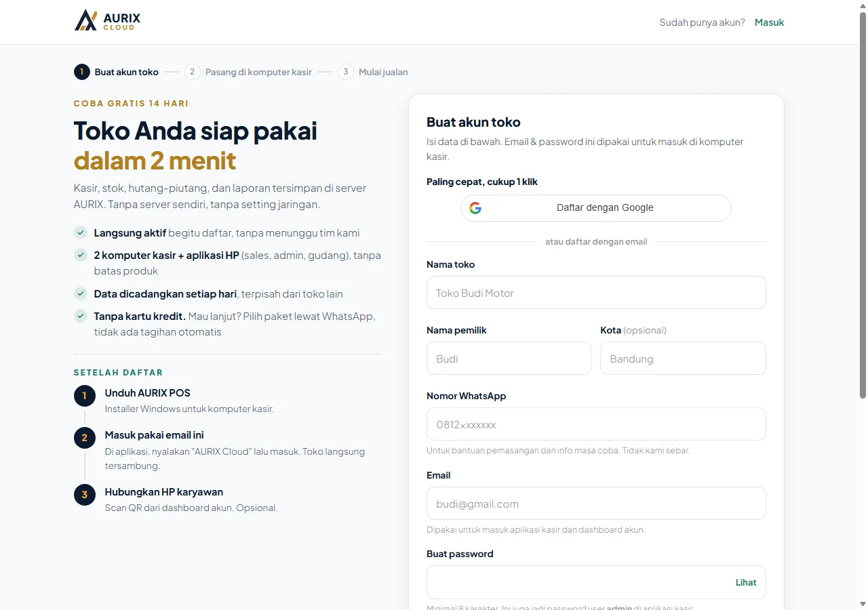
Task: Open the Masuk login link
Action: [x=769, y=22]
